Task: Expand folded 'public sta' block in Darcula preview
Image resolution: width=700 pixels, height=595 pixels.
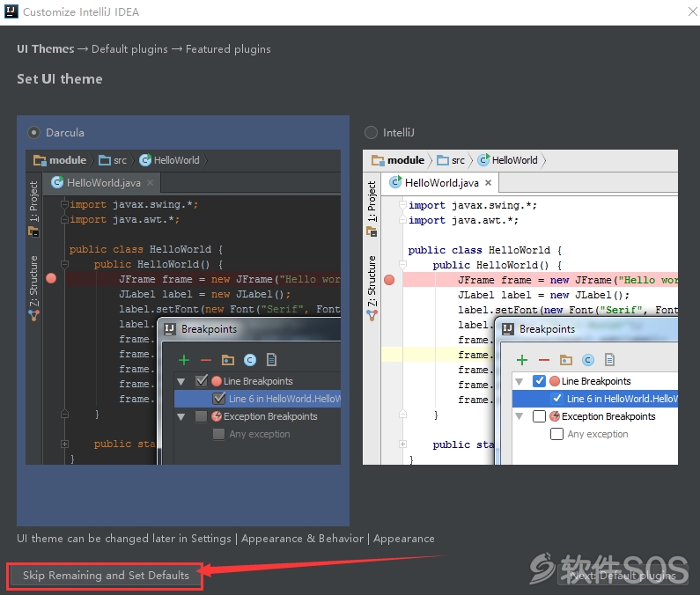Action: [x=65, y=444]
